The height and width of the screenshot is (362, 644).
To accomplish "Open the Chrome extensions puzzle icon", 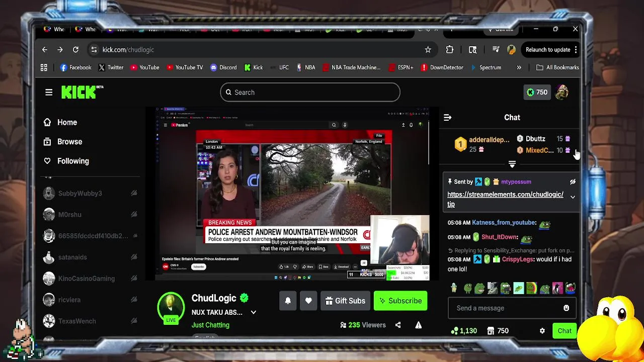I will (450, 50).
